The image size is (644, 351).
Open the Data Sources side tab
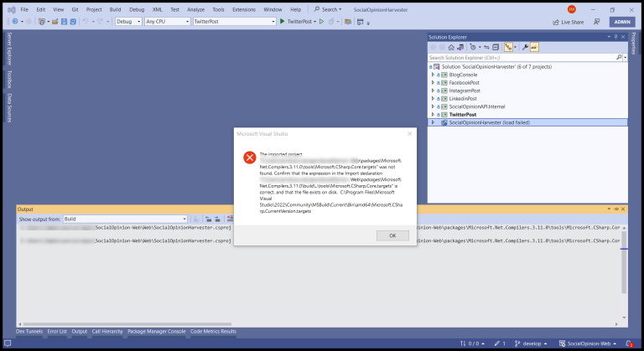[x=9, y=107]
